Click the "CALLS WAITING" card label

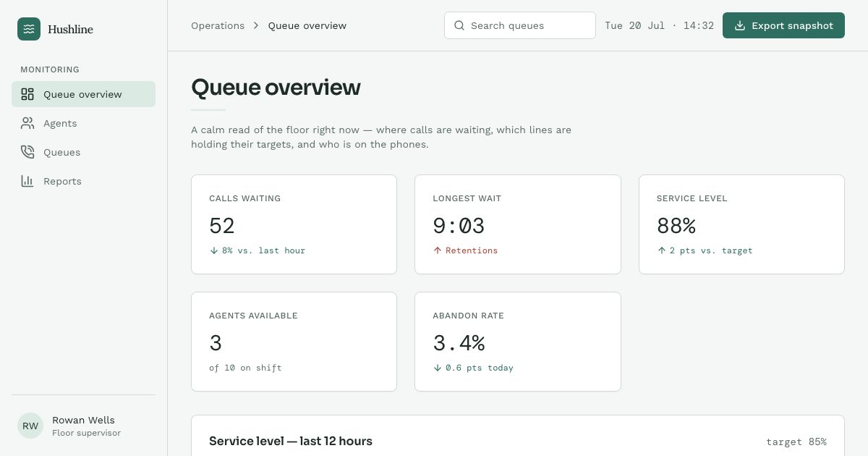pyautogui.click(x=244, y=198)
